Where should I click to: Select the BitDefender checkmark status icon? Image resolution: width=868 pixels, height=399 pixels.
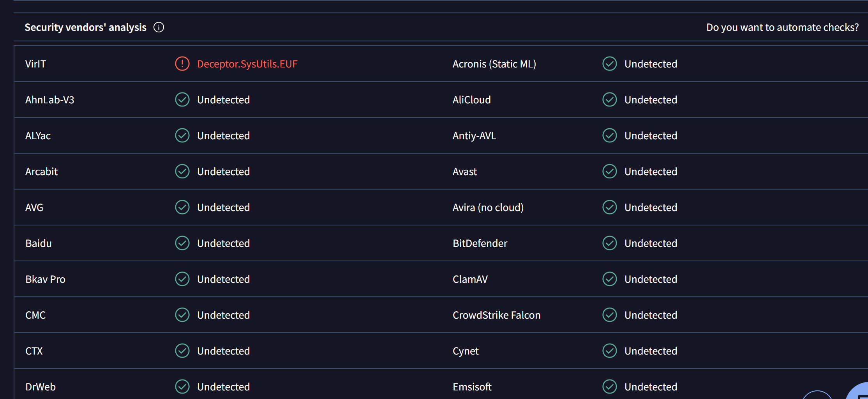(x=609, y=243)
